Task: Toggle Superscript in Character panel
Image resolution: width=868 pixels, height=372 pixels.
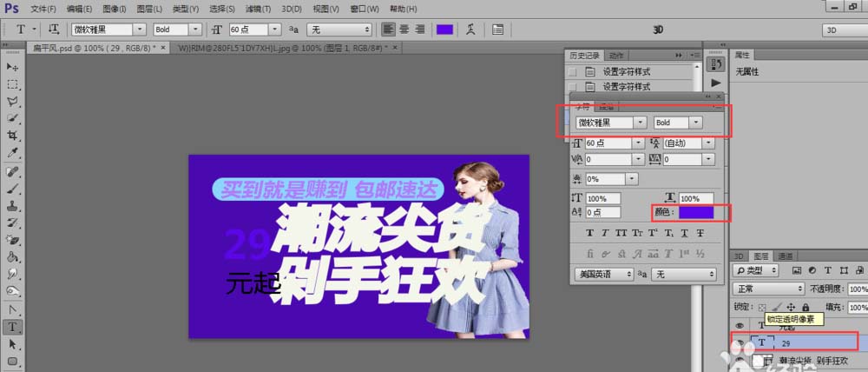Action: 653,233
